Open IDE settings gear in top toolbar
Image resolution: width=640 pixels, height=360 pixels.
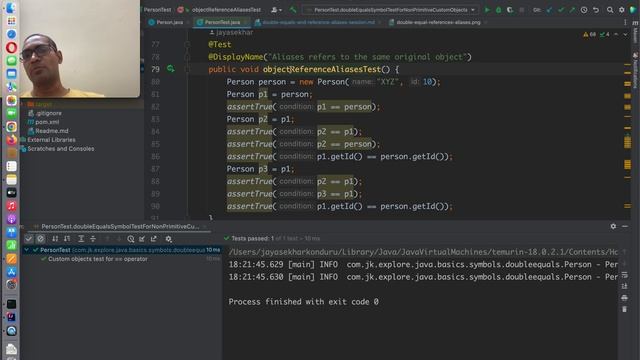622,10
